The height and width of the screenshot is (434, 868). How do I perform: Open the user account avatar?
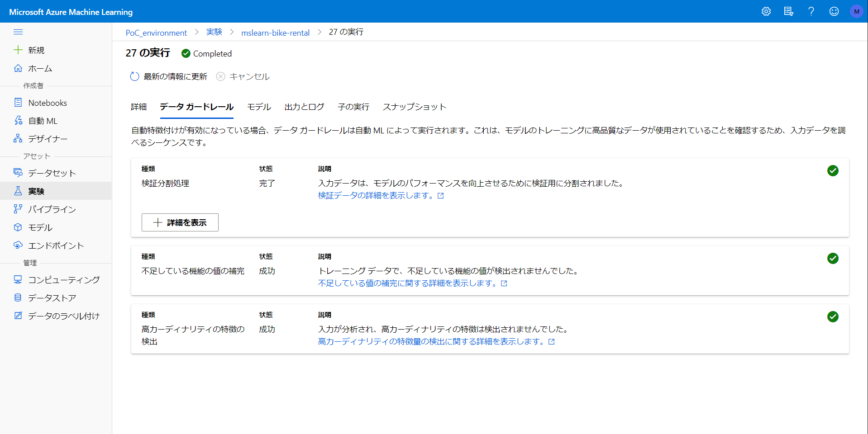(857, 11)
